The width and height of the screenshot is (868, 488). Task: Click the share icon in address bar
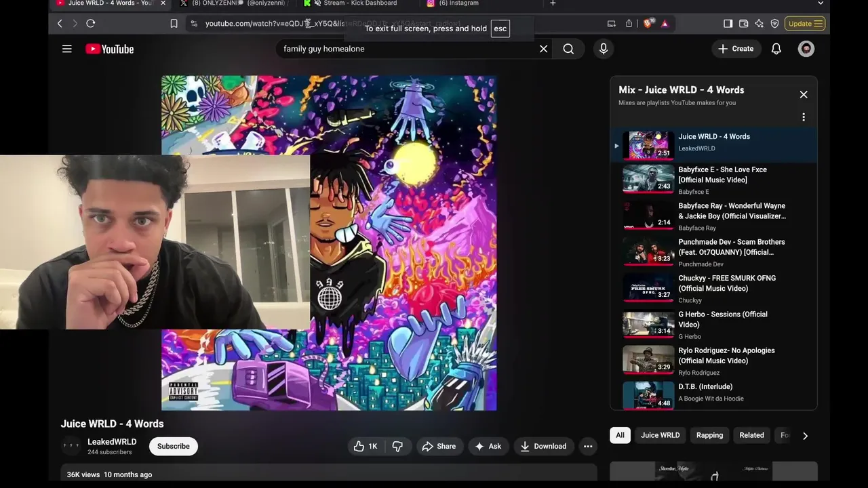pyautogui.click(x=629, y=24)
